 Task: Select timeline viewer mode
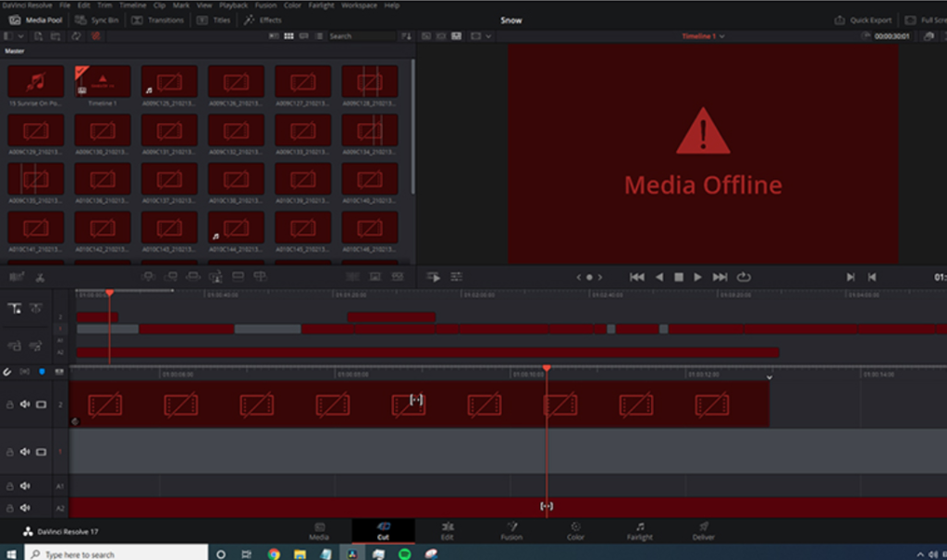pos(457,36)
